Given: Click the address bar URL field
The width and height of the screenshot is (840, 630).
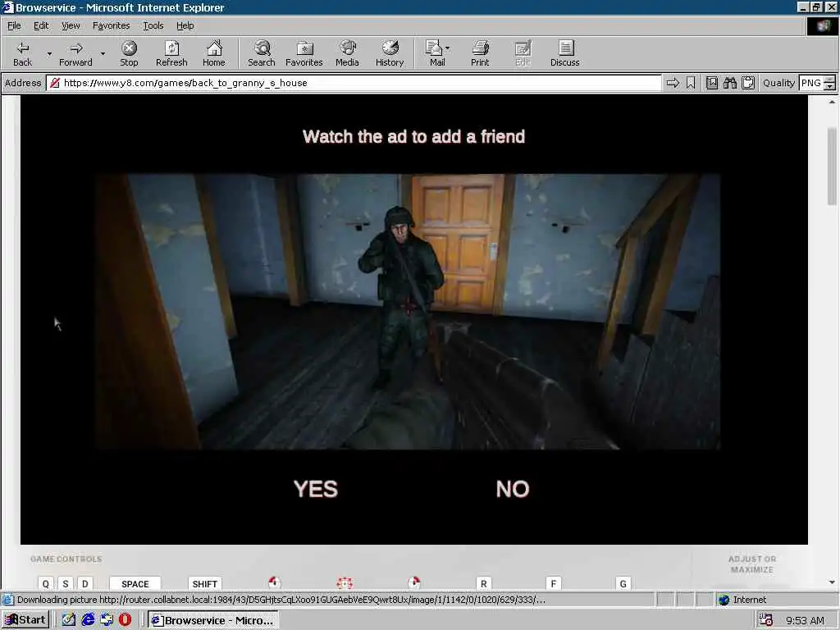Looking at the screenshot, I should 354,83.
